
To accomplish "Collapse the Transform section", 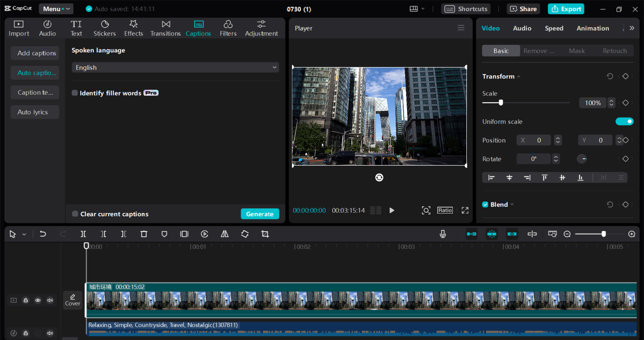I will [x=519, y=76].
